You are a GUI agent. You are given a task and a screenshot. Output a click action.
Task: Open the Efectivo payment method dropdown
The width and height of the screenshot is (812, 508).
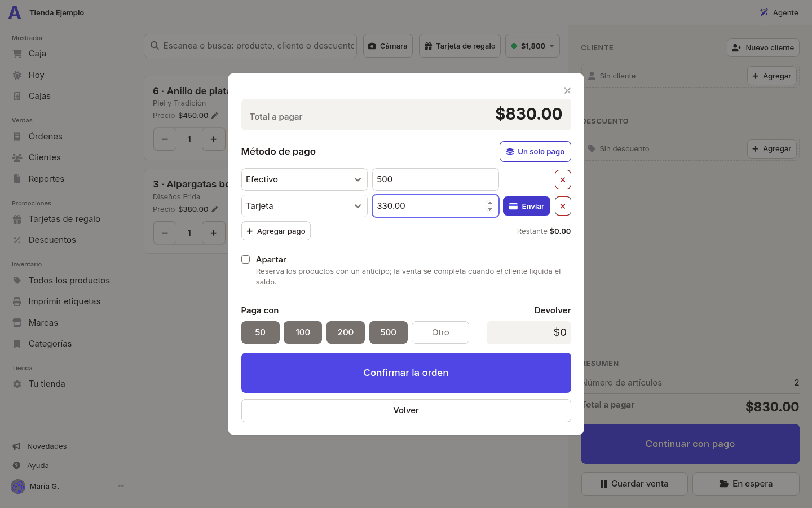tap(304, 179)
